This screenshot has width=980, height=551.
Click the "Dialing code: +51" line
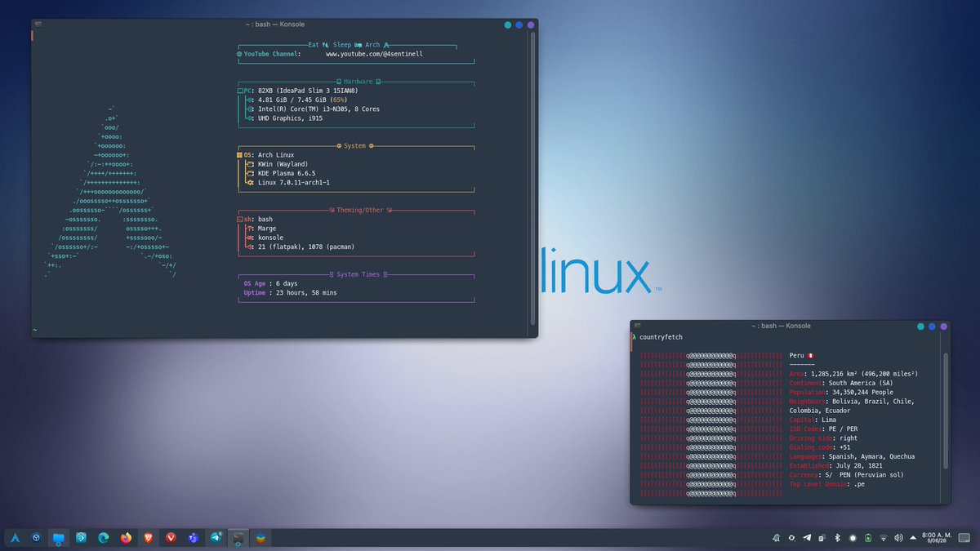820,447
